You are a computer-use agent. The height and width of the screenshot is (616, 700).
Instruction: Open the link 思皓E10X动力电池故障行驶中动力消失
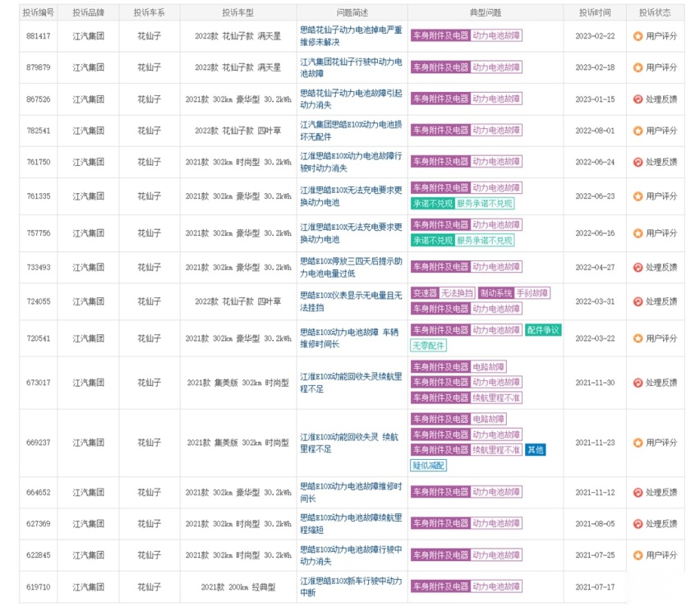tap(351, 555)
